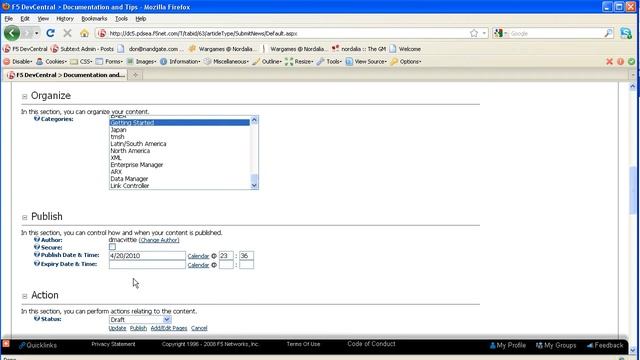
Task: Collapse the Publish section
Action: pyautogui.click(x=24, y=217)
